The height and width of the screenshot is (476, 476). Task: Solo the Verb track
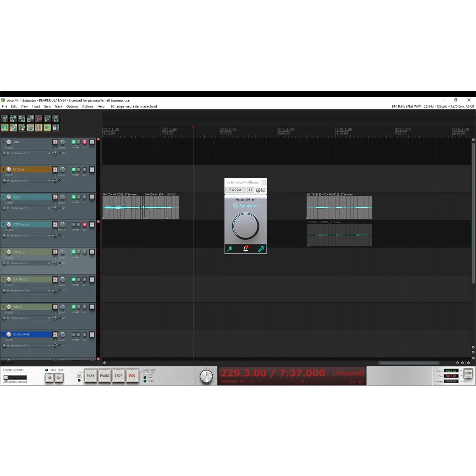pos(92,142)
